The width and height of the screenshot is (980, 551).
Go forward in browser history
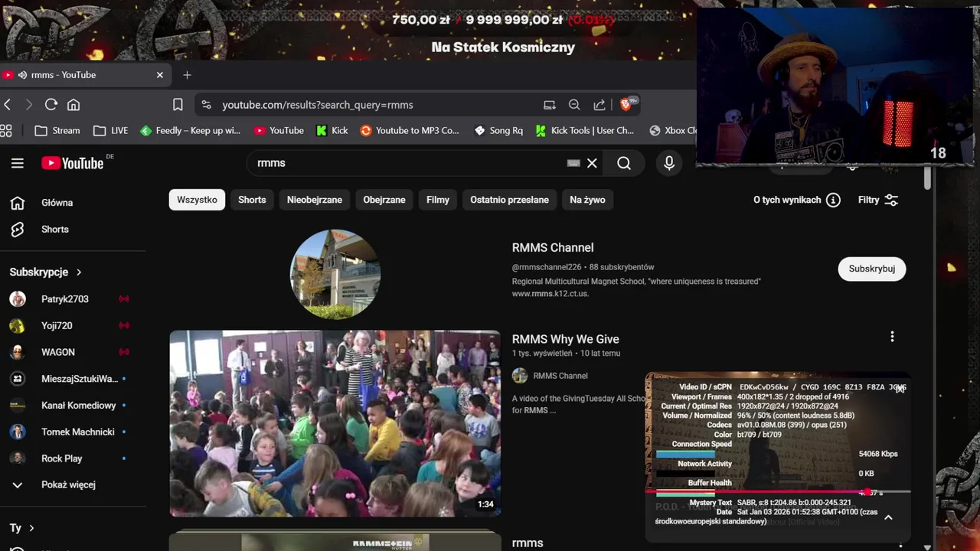(x=29, y=105)
